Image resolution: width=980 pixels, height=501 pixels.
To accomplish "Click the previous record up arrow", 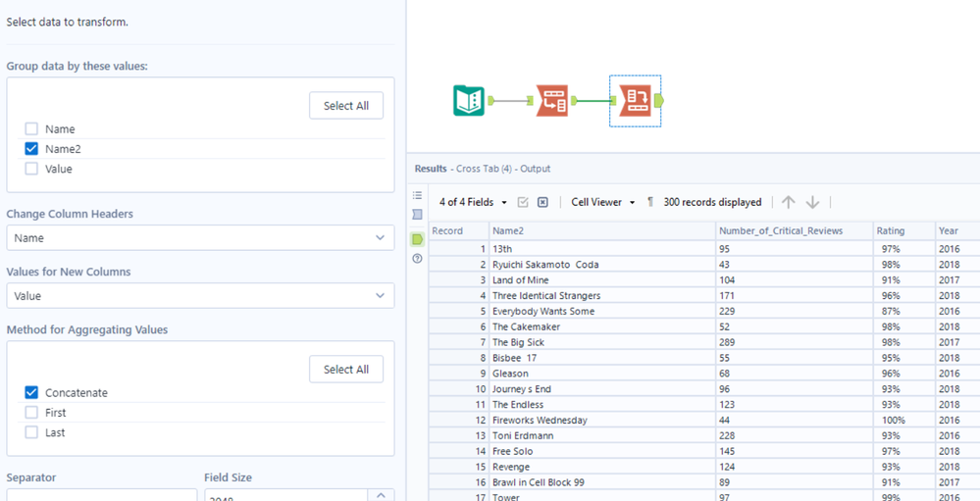I will tap(789, 202).
